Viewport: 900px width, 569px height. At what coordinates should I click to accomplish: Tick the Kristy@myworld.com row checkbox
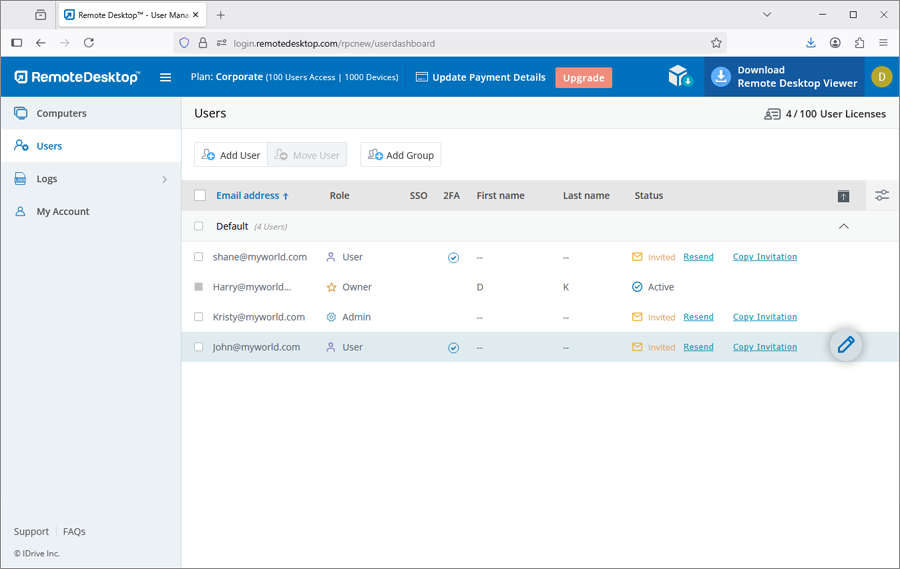click(199, 317)
